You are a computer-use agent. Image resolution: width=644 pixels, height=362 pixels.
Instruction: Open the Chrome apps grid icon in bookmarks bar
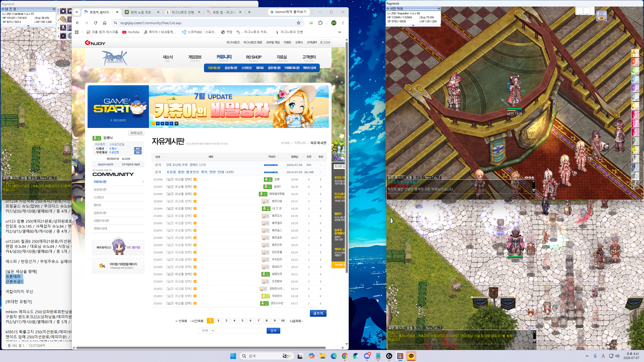click(77, 32)
